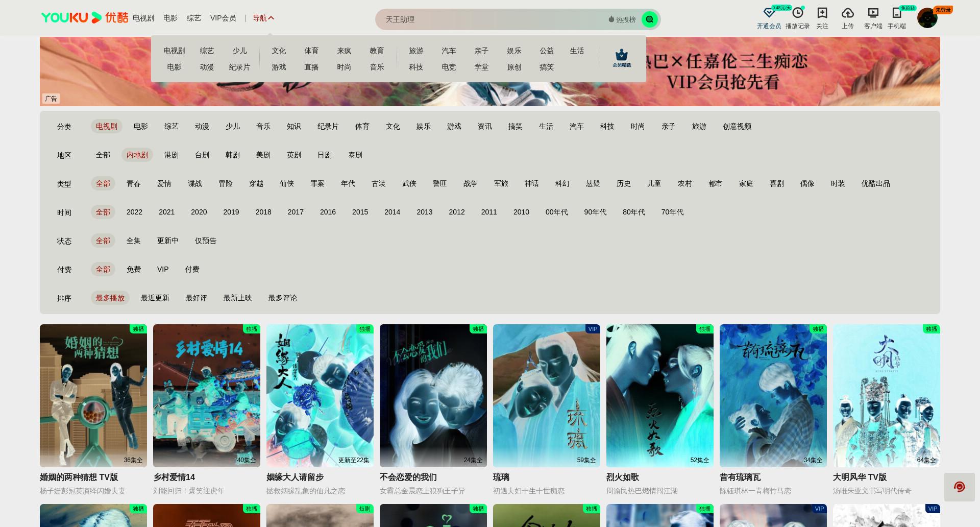Screen dimensions: 980x527
Task: Select the 创意视频 category filter
Action: (x=737, y=126)
